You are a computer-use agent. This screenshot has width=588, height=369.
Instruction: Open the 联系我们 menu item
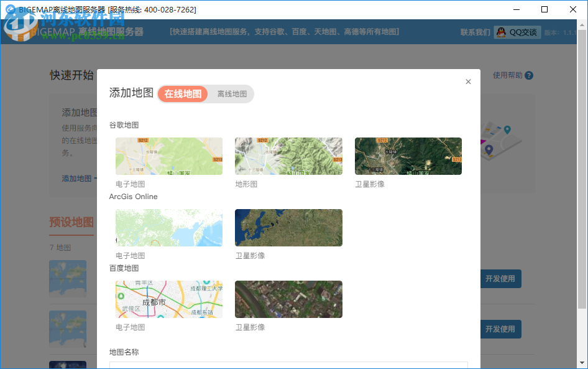coord(475,32)
